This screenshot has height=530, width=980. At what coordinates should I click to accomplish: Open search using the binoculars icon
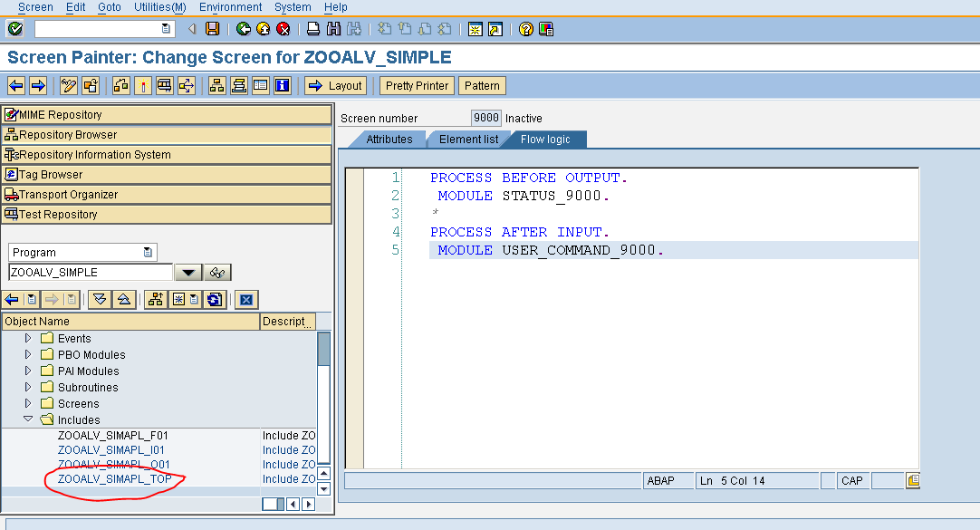coord(333,28)
